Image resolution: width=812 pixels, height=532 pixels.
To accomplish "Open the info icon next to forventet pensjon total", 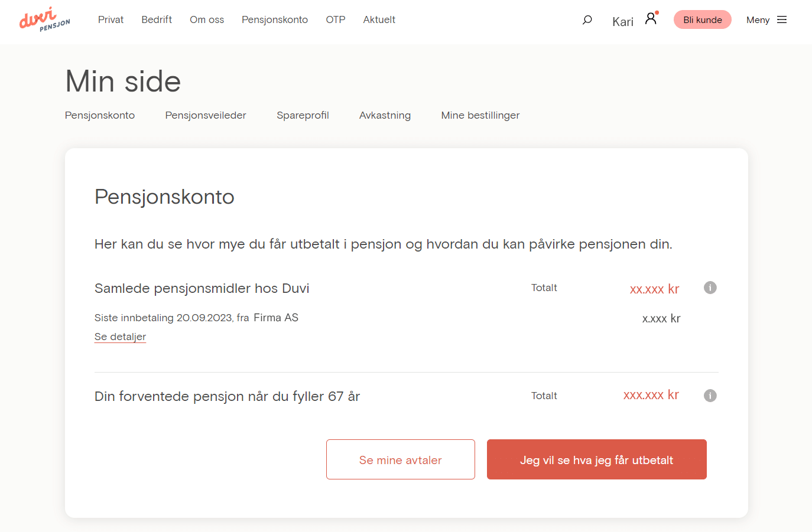I will click(x=710, y=396).
